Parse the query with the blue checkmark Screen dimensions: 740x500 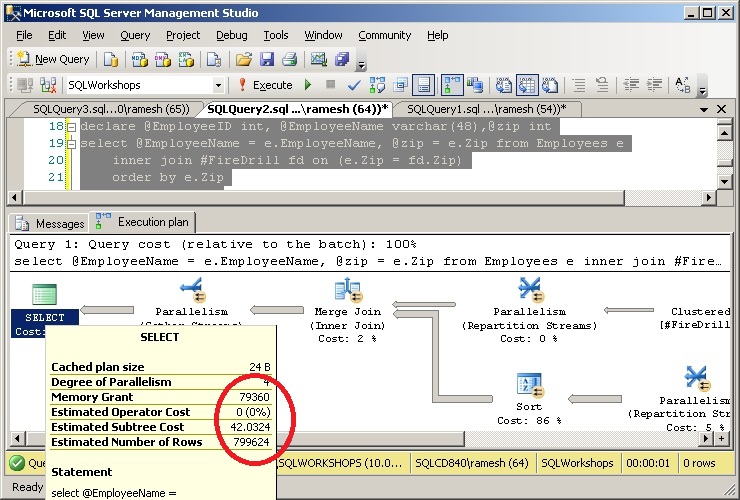[x=354, y=85]
